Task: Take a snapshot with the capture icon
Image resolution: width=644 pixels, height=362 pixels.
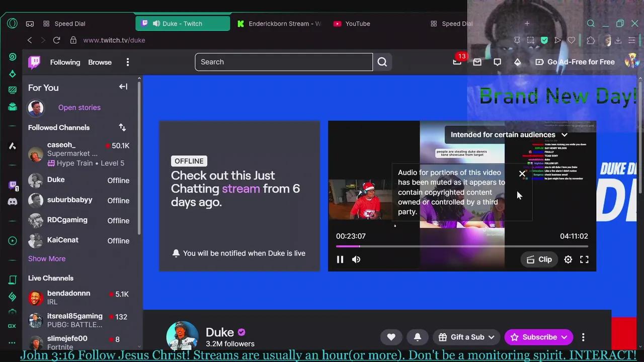Action: (530, 40)
